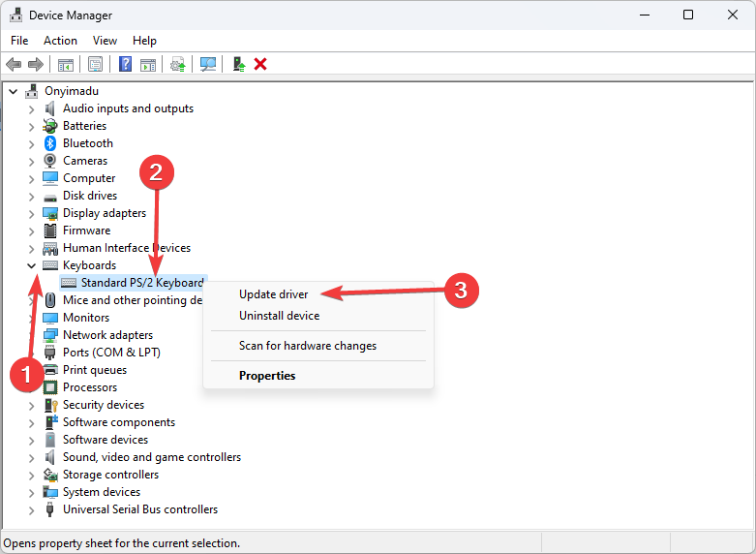
Task: Maximize the Device Manager window
Action: (x=688, y=15)
